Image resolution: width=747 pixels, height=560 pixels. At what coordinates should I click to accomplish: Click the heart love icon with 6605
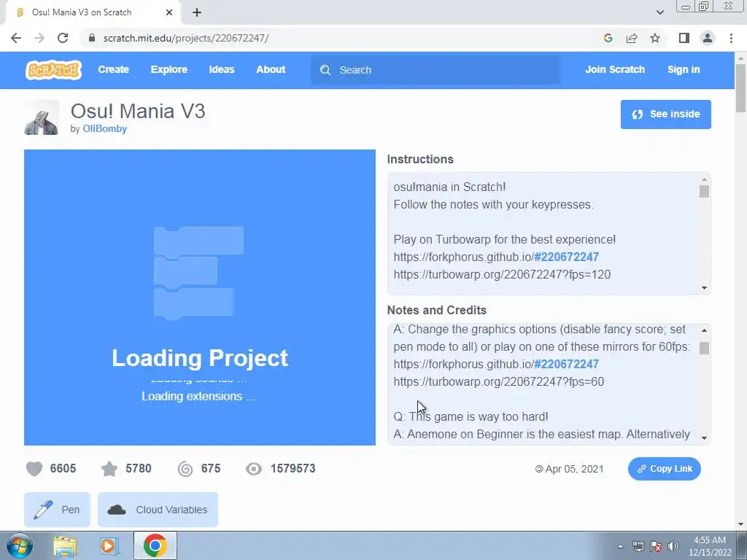34,469
